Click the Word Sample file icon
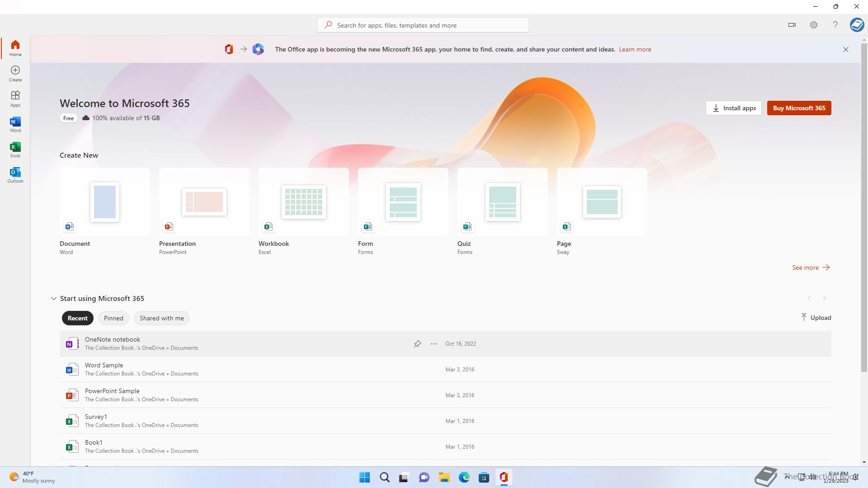Screen dimensions: 868x488 coord(72,370)
